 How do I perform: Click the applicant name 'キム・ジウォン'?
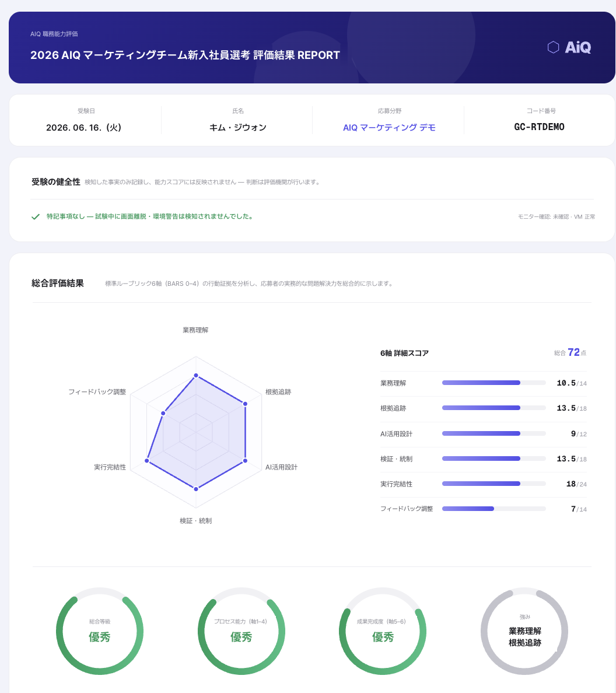(238, 128)
